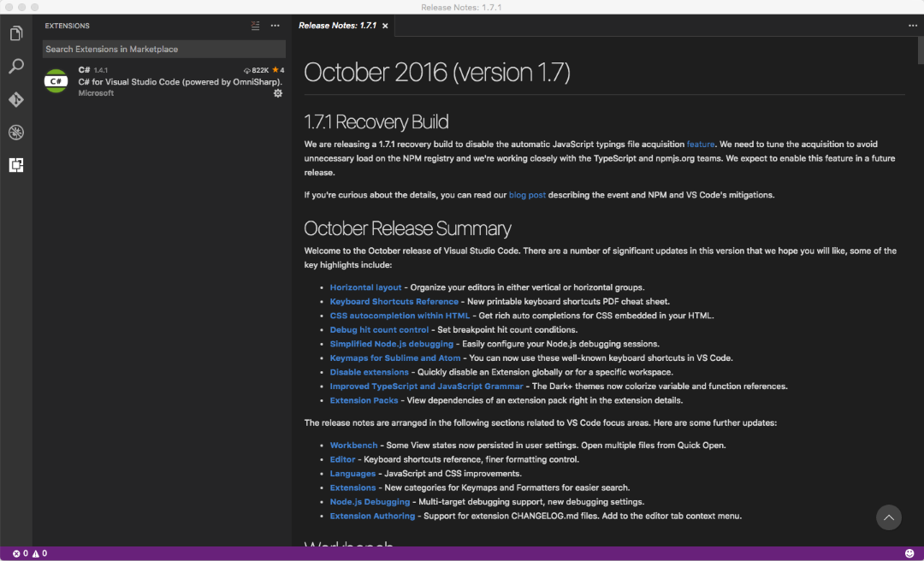Open the Extension Authoring section link
Viewport: 924px width, 561px height.
pos(372,517)
